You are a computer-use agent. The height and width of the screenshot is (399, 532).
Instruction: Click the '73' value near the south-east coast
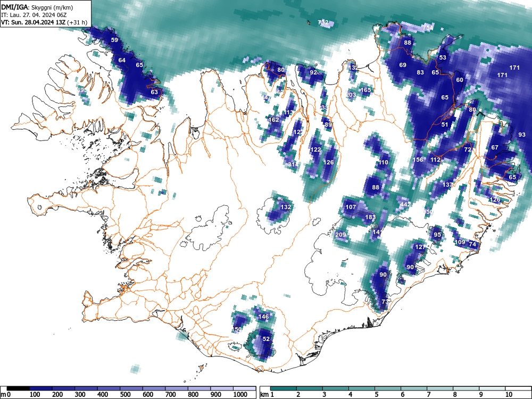tap(385, 302)
